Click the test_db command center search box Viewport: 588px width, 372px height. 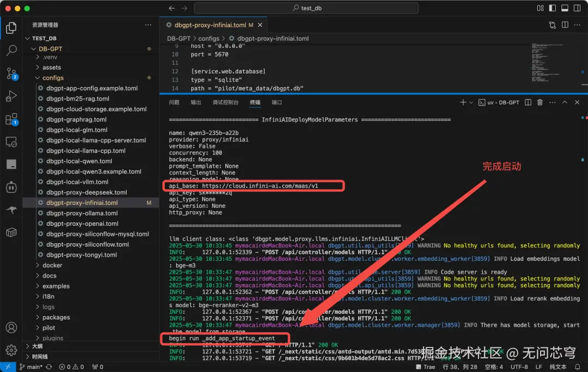coord(306,8)
